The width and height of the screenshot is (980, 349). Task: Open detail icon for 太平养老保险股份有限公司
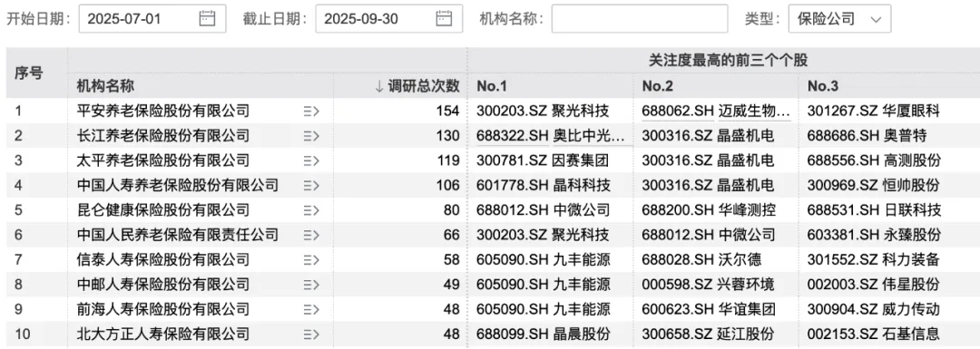tap(311, 161)
